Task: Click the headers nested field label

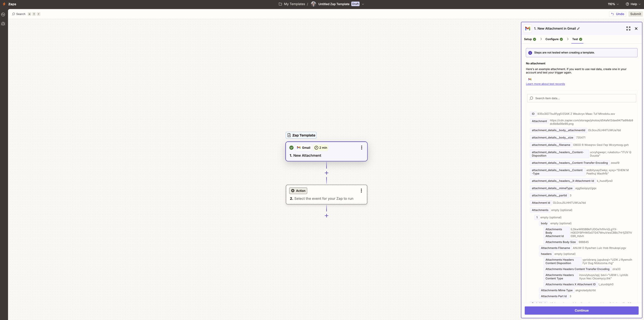Action: [x=546, y=254]
